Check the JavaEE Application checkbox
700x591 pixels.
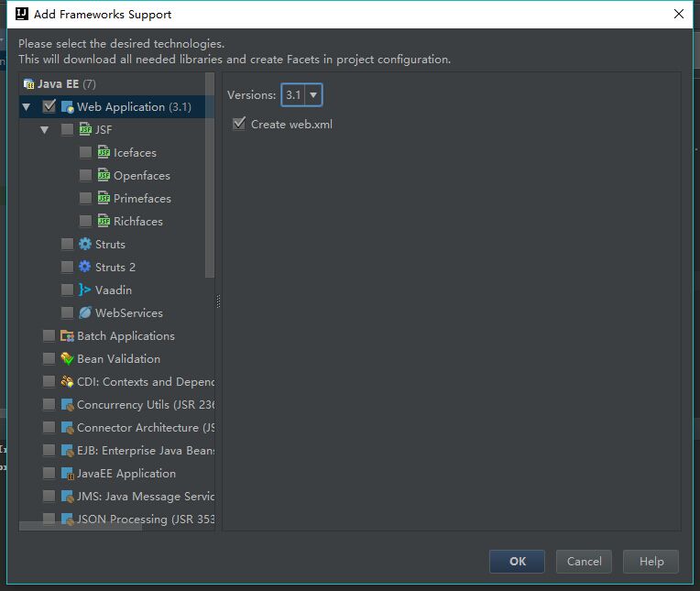click(49, 473)
